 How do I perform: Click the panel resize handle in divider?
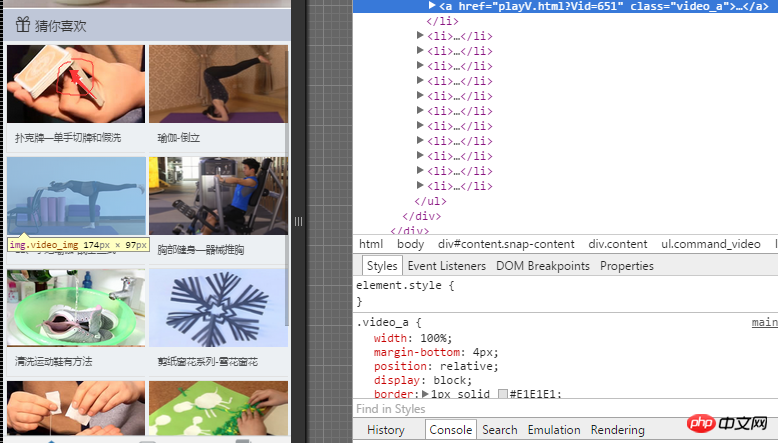[298, 221]
